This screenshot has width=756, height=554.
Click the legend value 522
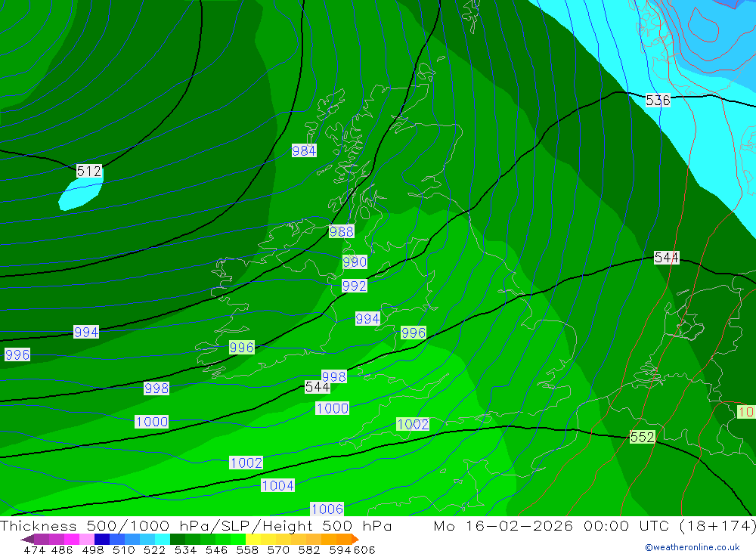pos(154,549)
